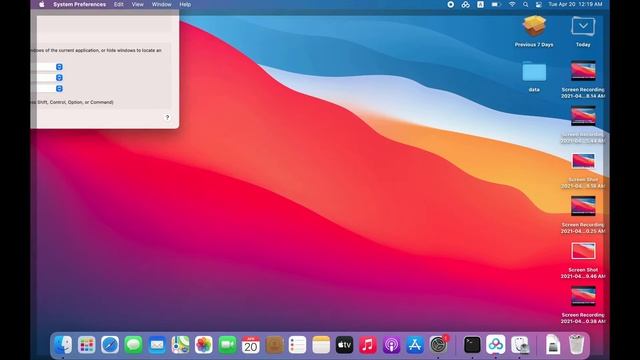Open the Trash in the Dock
Image resolution: width=640 pixels, height=360 pixels.
coord(576,345)
